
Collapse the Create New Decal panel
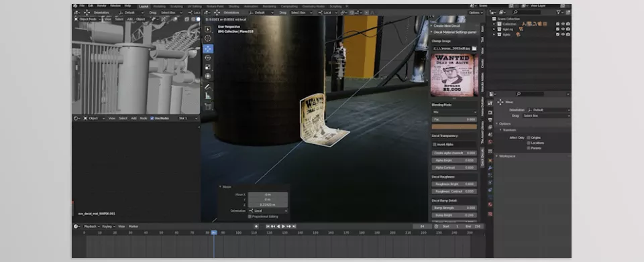click(454, 25)
